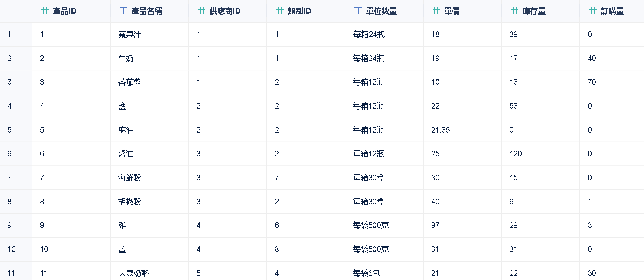644x280 pixels.
Task: Select the 每袋6包 unit quantity cell
Action: coord(366,273)
